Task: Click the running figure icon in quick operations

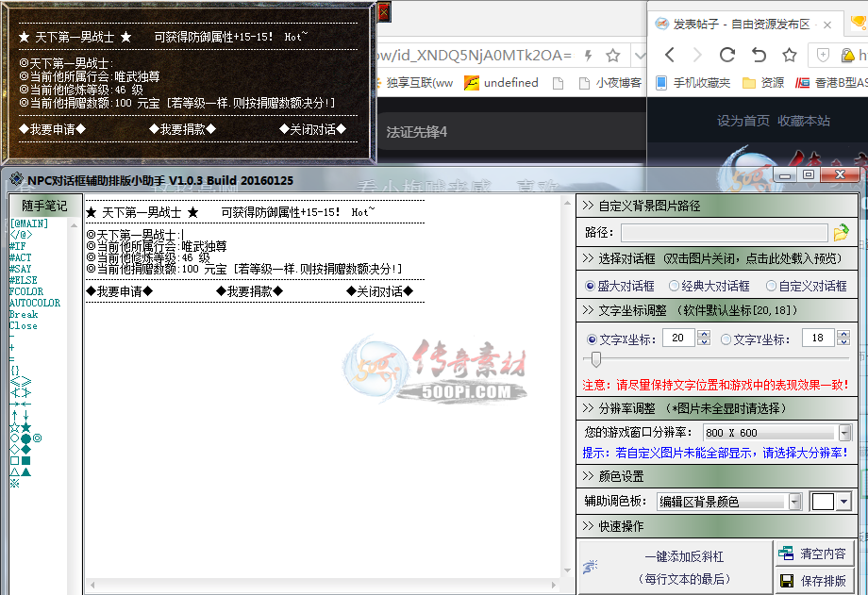Action: [x=591, y=566]
